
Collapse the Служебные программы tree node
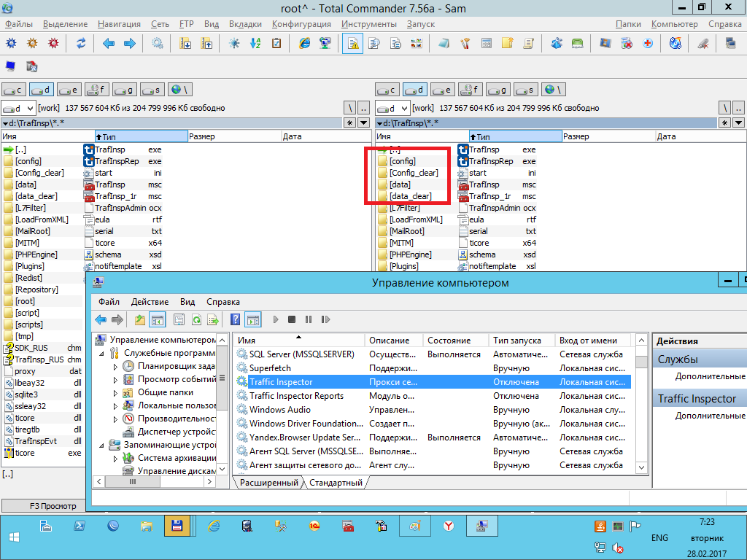[102, 354]
